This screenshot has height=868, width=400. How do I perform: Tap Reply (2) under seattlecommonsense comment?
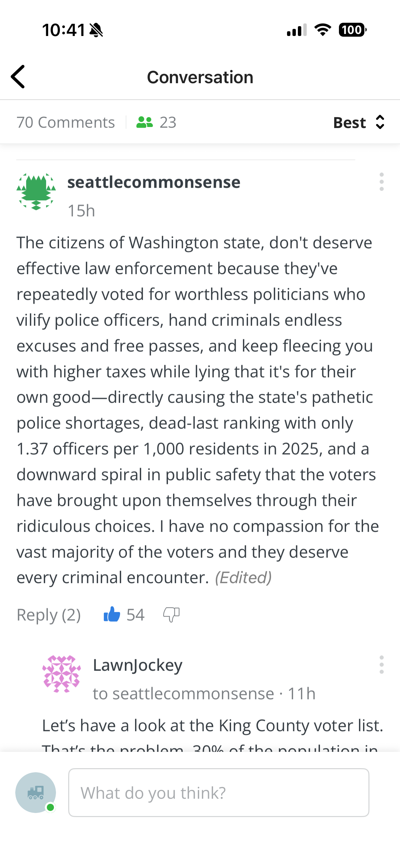tap(49, 615)
